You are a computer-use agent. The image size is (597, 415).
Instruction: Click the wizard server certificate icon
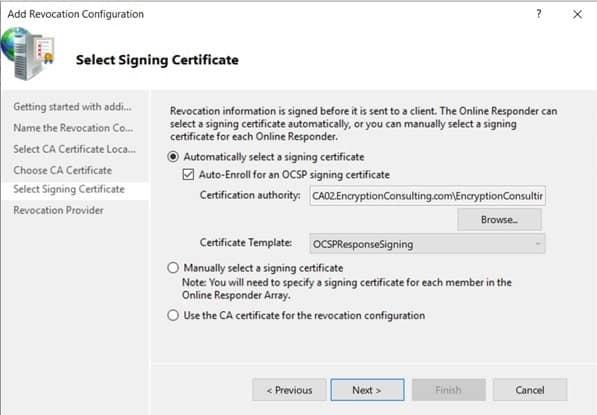tap(27, 54)
